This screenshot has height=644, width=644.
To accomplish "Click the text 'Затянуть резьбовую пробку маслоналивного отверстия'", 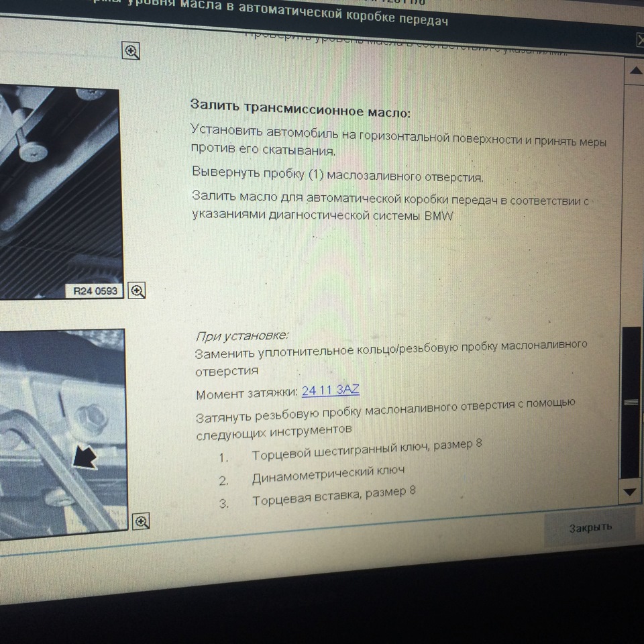I will [355, 411].
